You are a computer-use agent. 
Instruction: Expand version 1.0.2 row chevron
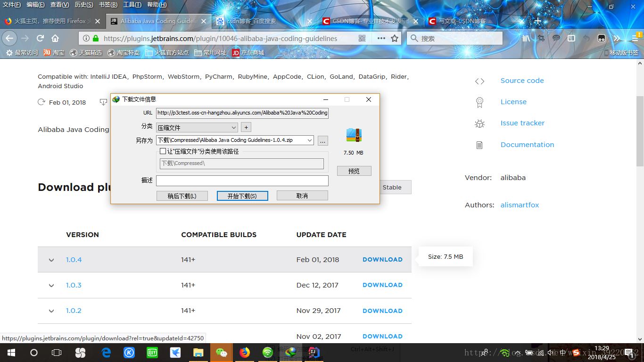tap(51, 311)
